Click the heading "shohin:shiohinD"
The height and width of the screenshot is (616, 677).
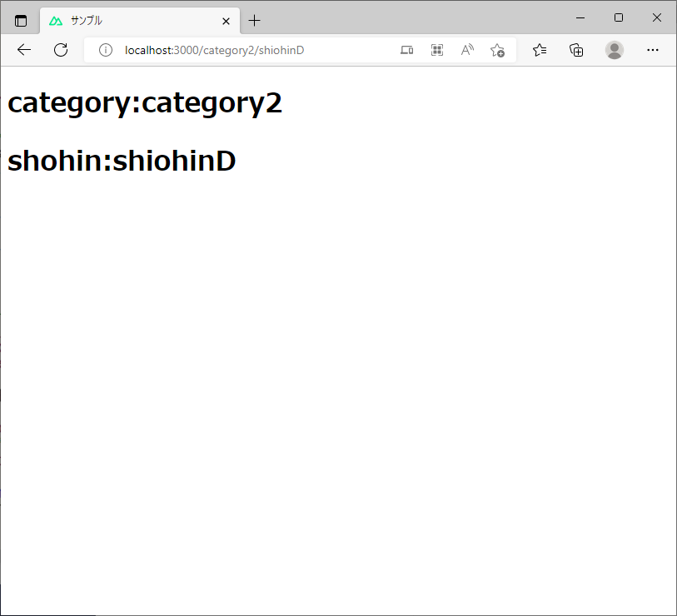(x=122, y=161)
